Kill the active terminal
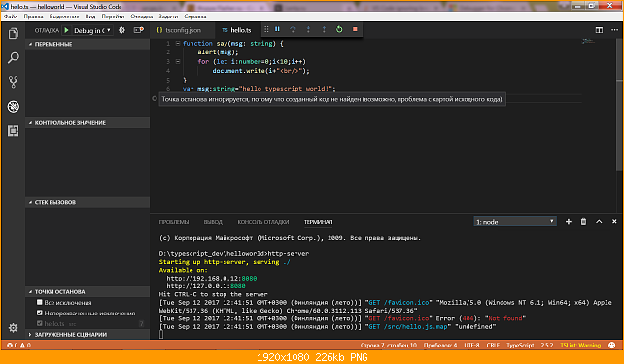 tap(583, 221)
